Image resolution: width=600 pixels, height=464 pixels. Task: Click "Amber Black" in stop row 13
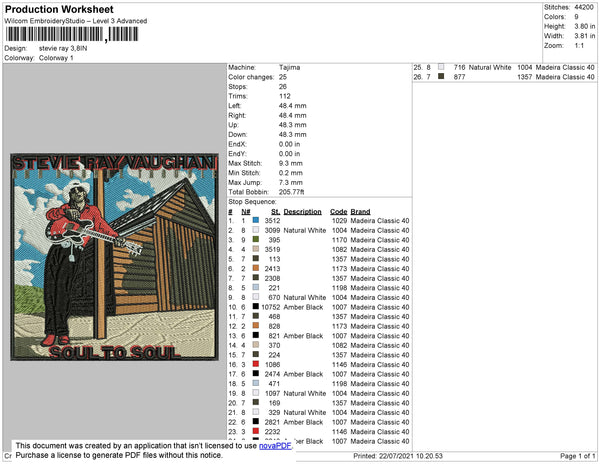(303, 336)
